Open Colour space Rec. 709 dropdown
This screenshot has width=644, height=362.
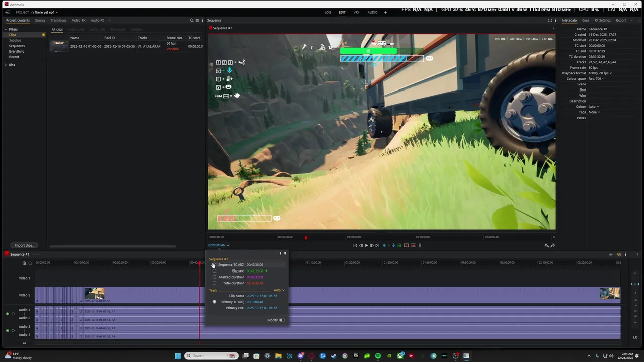point(596,79)
